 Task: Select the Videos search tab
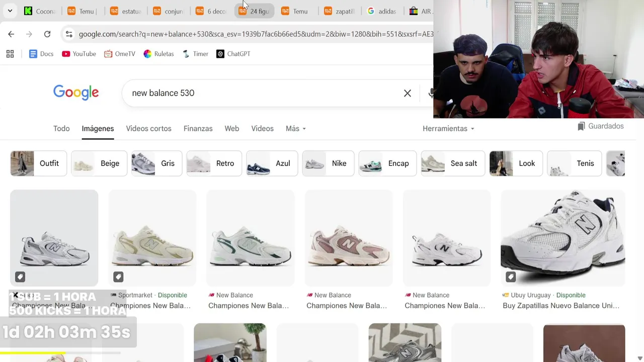point(262,129)
